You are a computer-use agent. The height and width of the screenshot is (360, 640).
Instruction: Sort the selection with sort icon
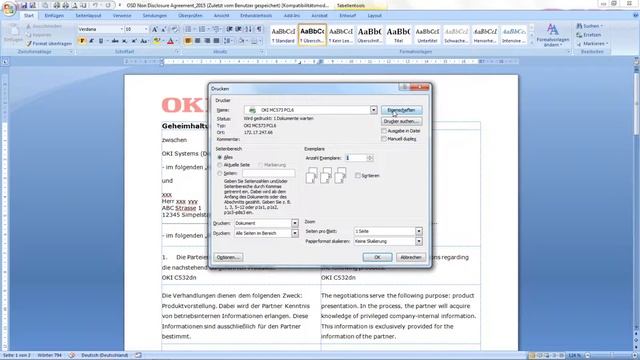pyautogui.click(x=249, y=29)
